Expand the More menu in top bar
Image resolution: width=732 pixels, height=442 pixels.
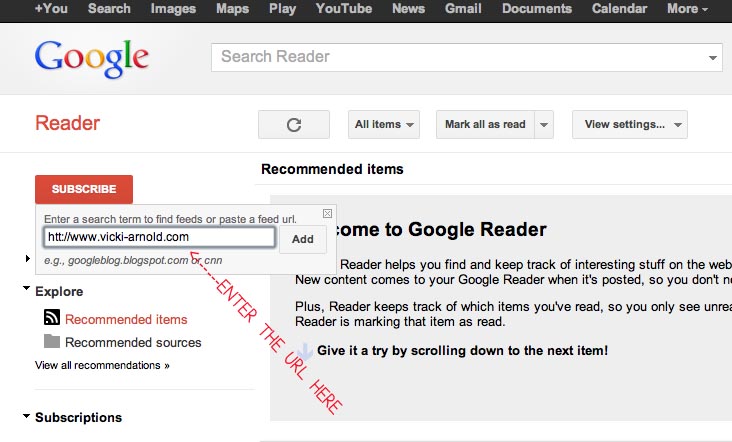(687, 9)
